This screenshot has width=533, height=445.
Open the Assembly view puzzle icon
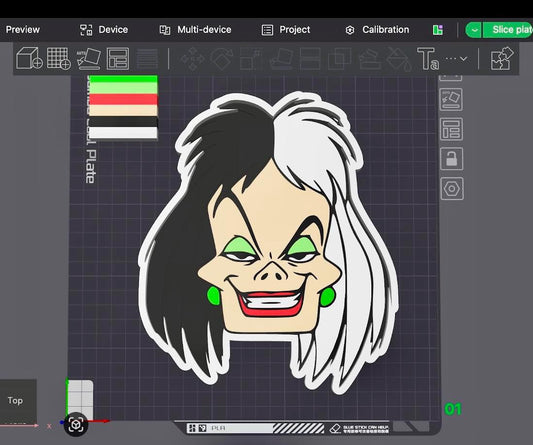click(502, 59)
